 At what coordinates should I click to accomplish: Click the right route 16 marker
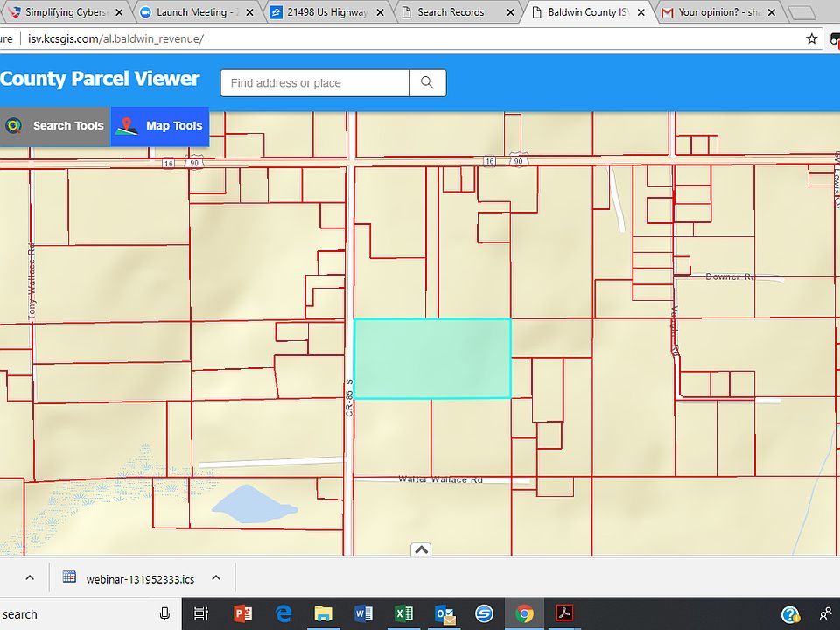click(489, 161)
